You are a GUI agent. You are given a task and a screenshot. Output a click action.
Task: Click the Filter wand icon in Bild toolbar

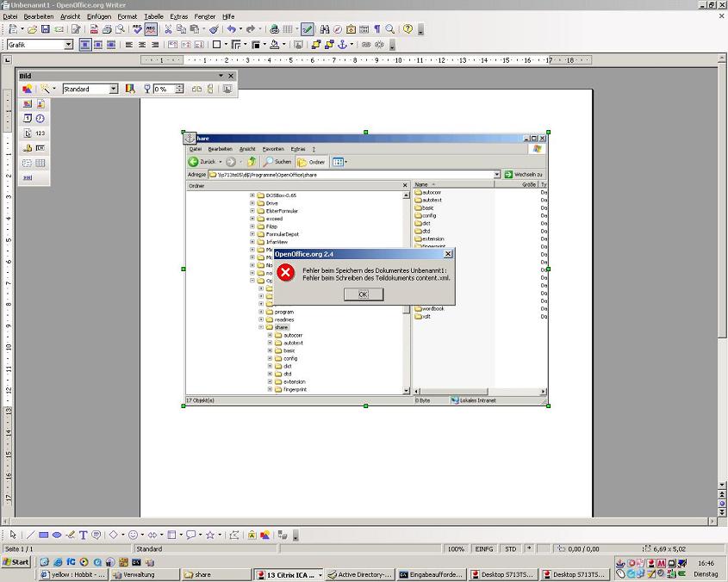(45, 89)
